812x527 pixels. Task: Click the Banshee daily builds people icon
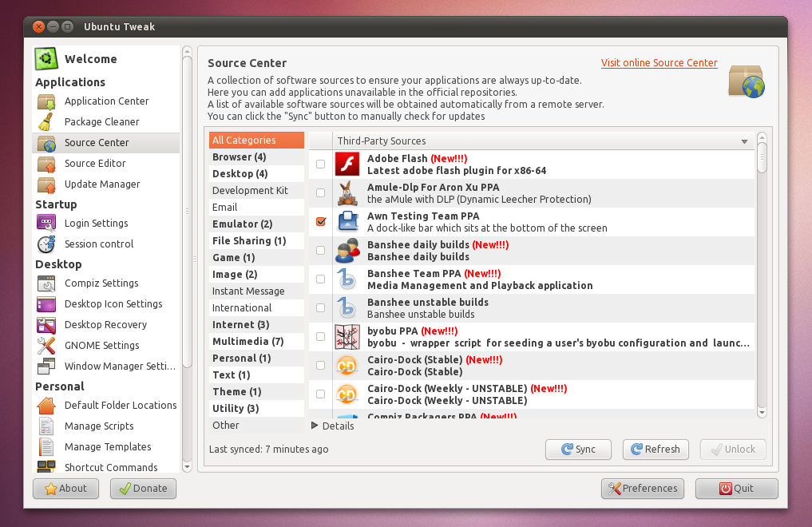347,251
